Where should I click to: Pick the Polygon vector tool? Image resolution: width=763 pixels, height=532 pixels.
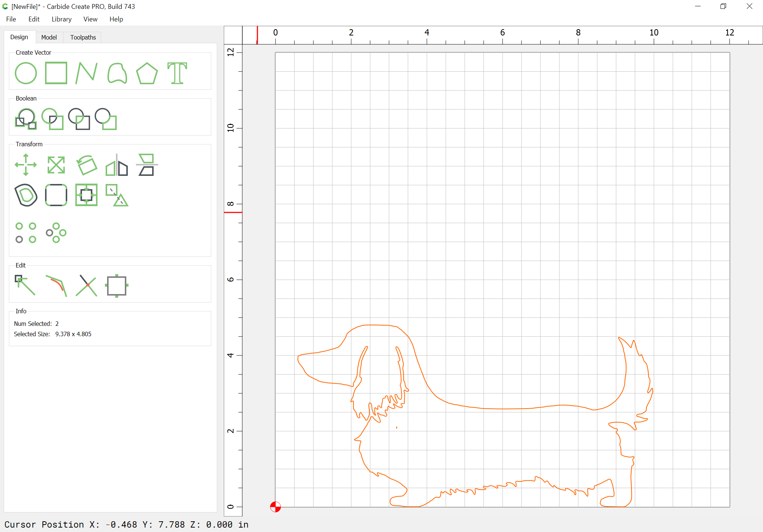tap(147, 73)
